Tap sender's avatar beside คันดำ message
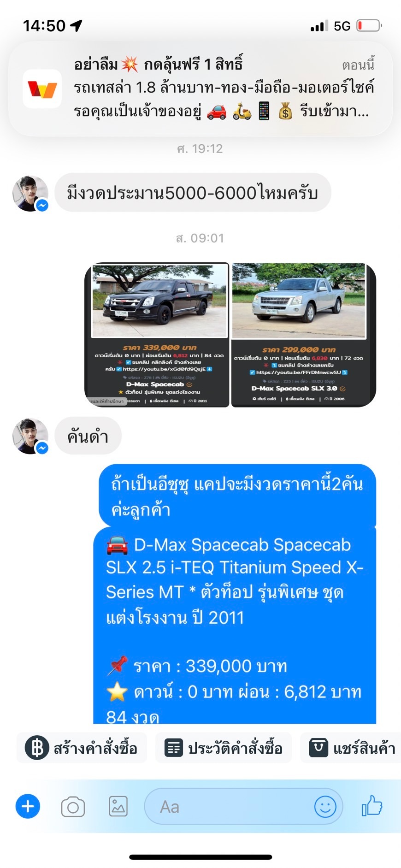The height and width of the screenshot is (868, 401). pos(30,436)
